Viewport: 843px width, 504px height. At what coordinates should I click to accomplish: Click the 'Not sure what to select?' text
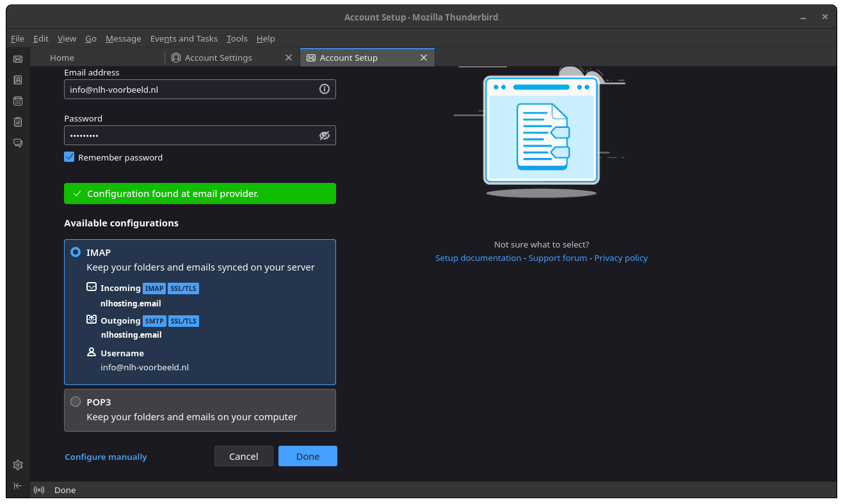[542, 244]
